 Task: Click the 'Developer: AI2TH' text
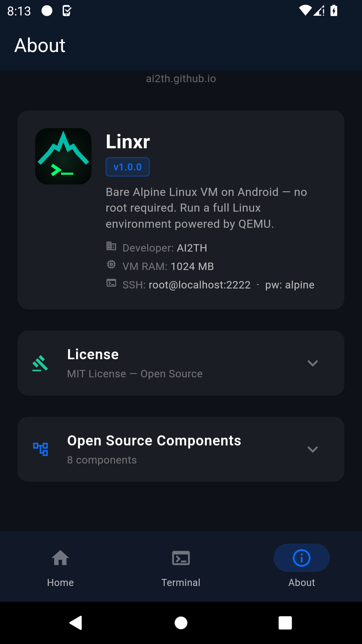coord(165,248)
